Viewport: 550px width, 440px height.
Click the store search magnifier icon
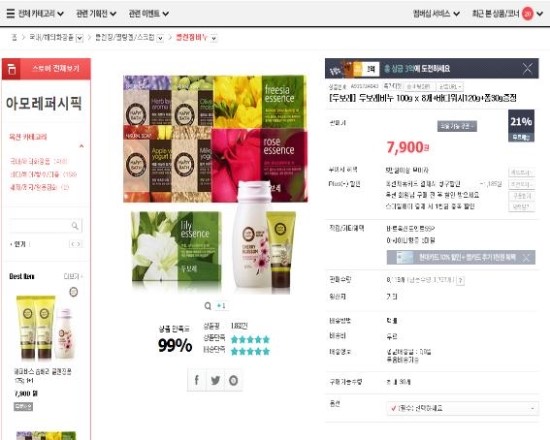[75, 226]
